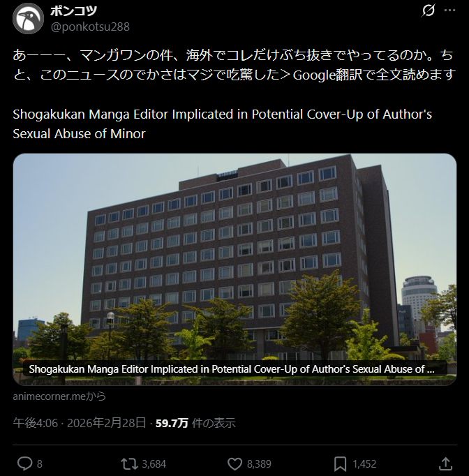Like the post with the heart icon
The image size is (469, 476).
235,464
